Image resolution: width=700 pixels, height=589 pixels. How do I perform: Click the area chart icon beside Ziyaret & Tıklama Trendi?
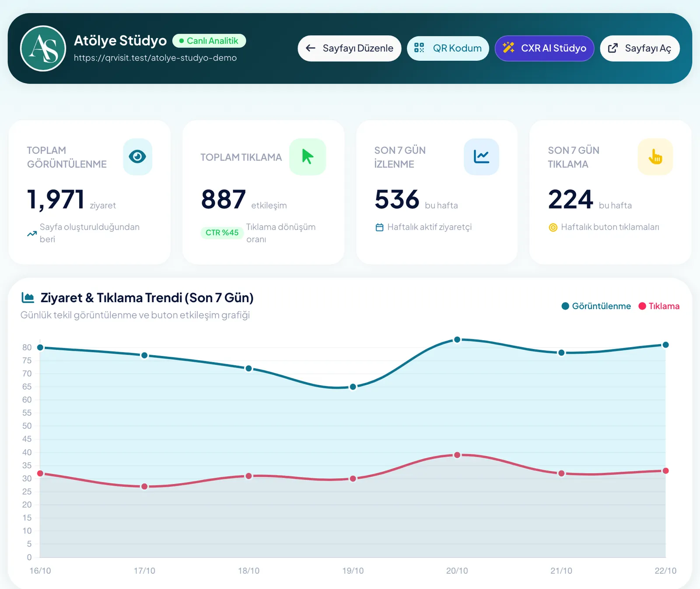(x=28, y=298)
